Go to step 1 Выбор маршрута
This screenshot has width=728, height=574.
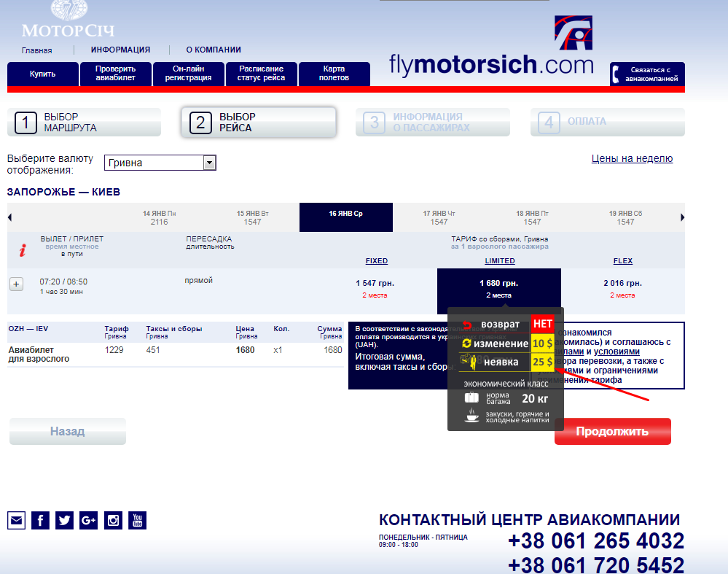pyautogui.click(x=84, y=123)
